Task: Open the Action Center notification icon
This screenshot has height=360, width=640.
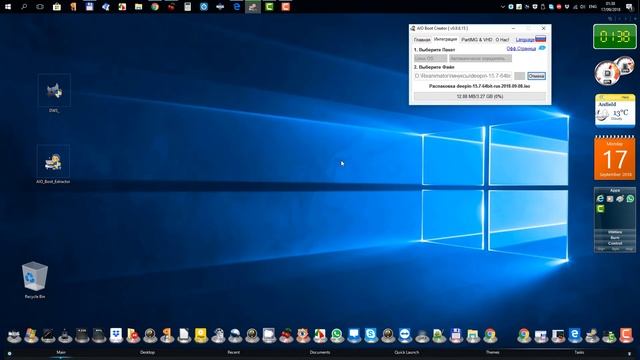Action: coord(630,7)
